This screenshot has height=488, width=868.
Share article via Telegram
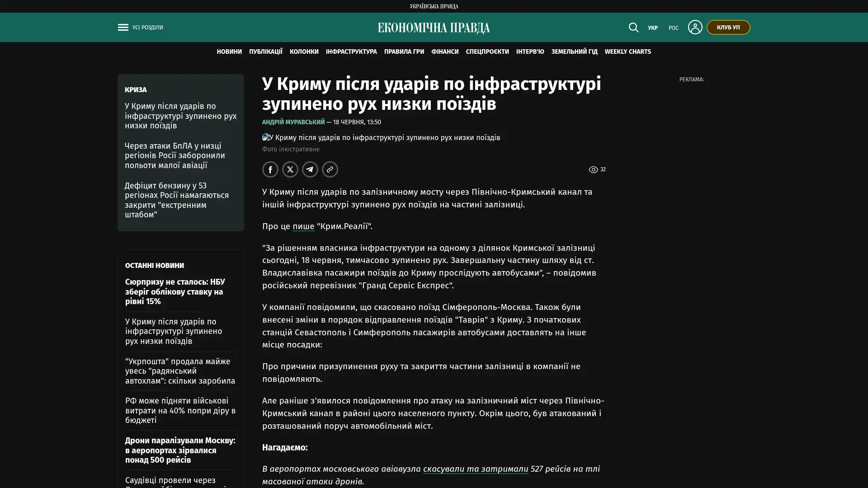click(x=310, y=169)
